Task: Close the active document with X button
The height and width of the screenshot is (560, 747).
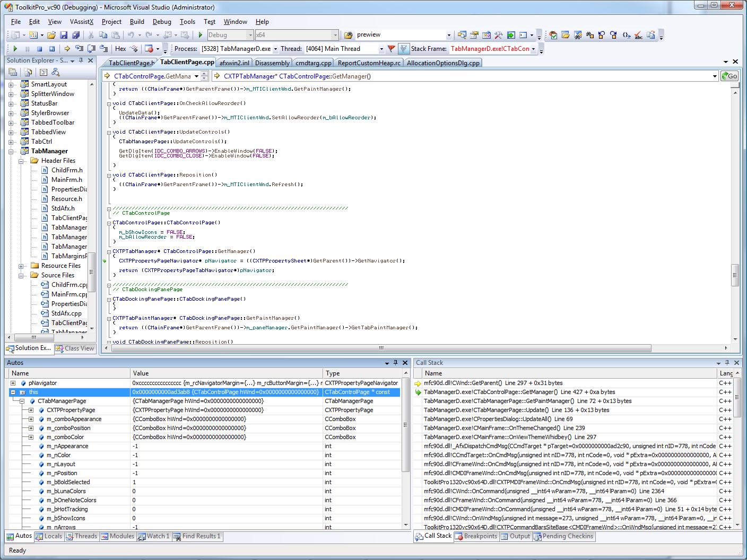Action: point(735,62)
